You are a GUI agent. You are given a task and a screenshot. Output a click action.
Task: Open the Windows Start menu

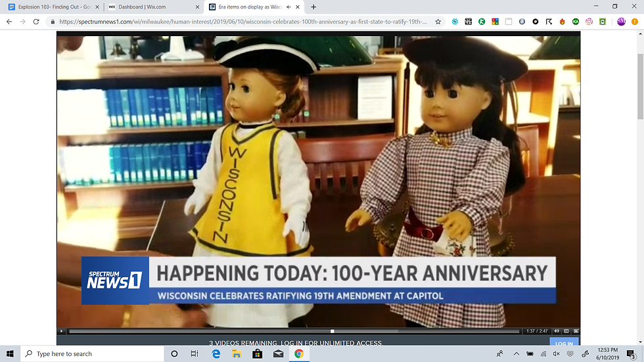[10, 354]
